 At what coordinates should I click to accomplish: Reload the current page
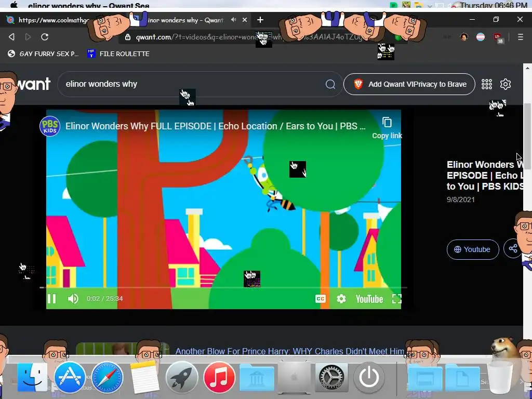45,37
